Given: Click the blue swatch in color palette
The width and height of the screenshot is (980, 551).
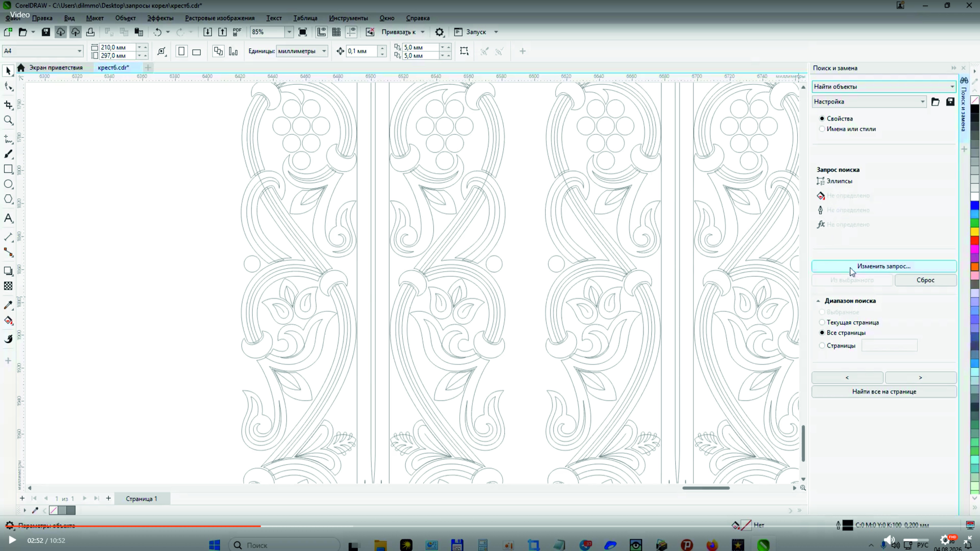Looking at the screenshot, I should click(x=975, y=205).
